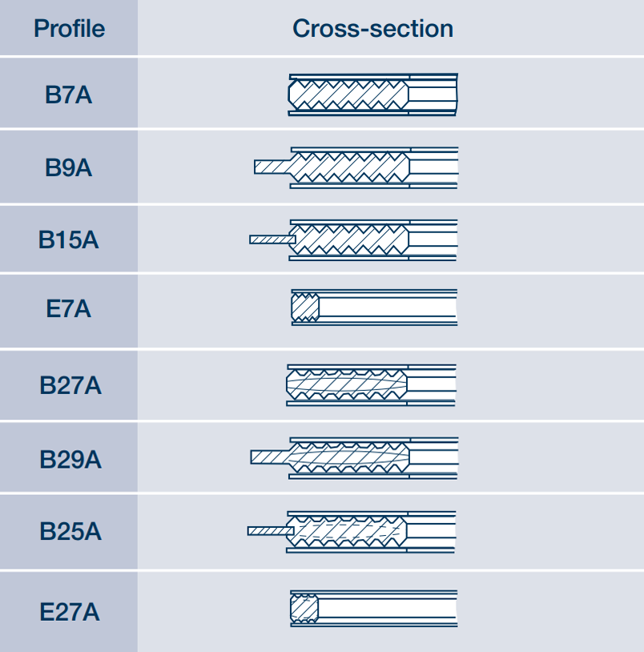
Task: Click the E27A profile label
Action: point(70,613)
